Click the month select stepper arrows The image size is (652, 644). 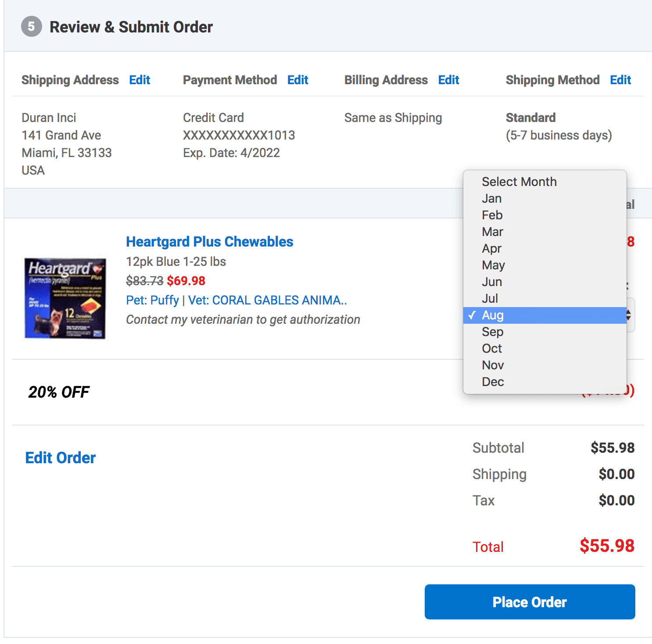(629, 315)
